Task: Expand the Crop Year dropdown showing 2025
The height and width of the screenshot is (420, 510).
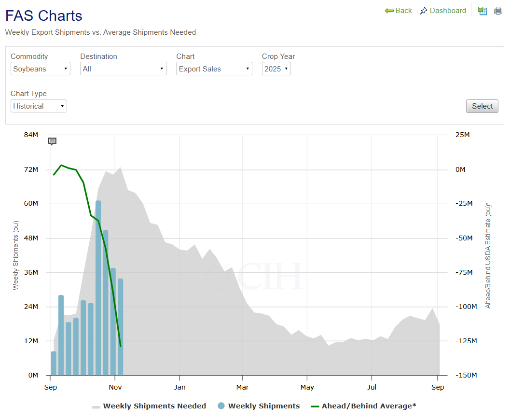Action: pyautogui.click(x=276, y=69)
